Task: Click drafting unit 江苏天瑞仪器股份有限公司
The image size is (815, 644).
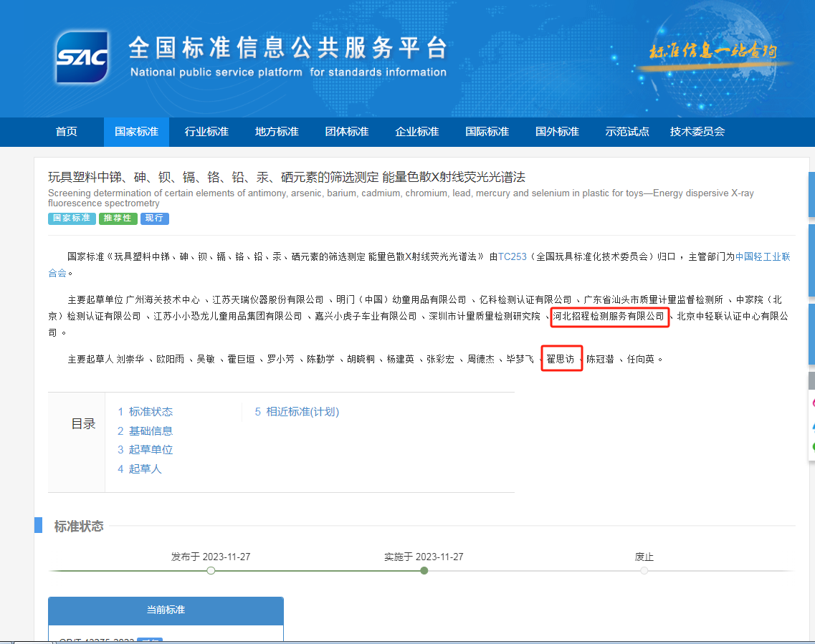Action: (x=267, y=299)
